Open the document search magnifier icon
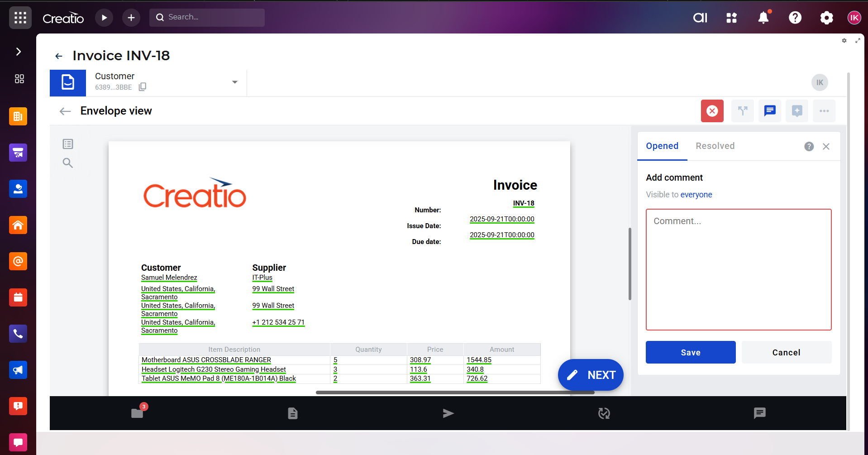The image size is (868, 455). [x=68, y=163]
